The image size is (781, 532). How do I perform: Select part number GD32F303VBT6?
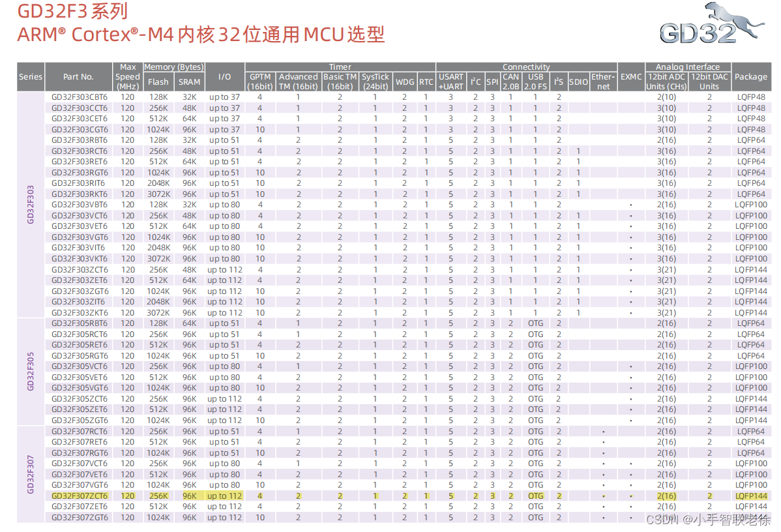point(80,204)
